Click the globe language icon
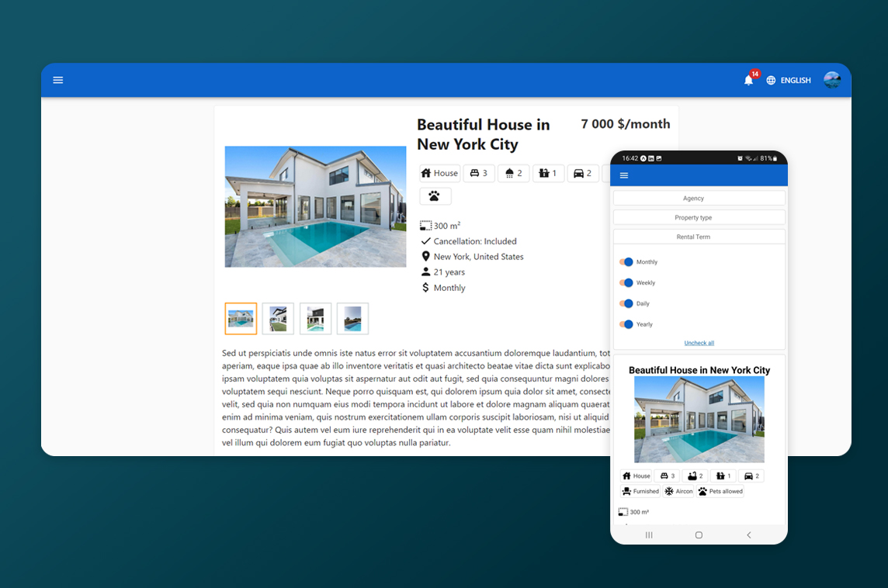 click(771, 81)
